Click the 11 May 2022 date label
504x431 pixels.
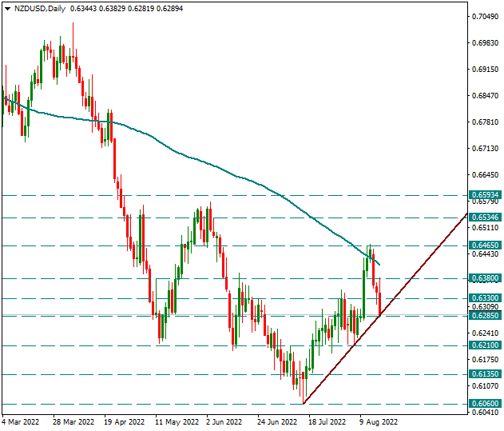pyautogui.click(x=177, y=421)
